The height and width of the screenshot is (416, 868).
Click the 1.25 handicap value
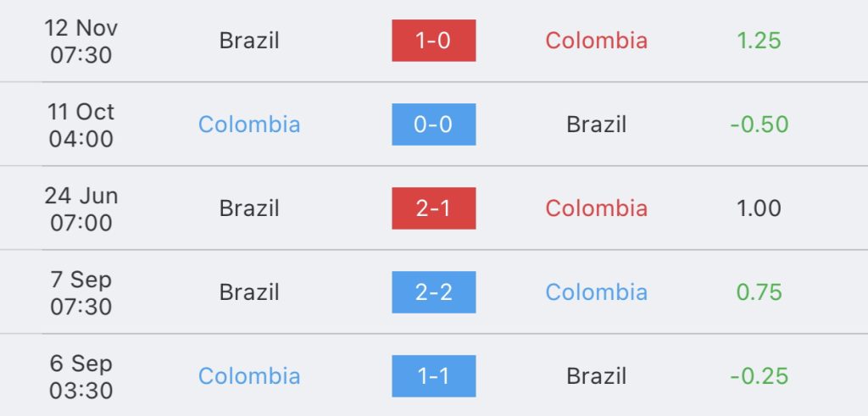759,41
